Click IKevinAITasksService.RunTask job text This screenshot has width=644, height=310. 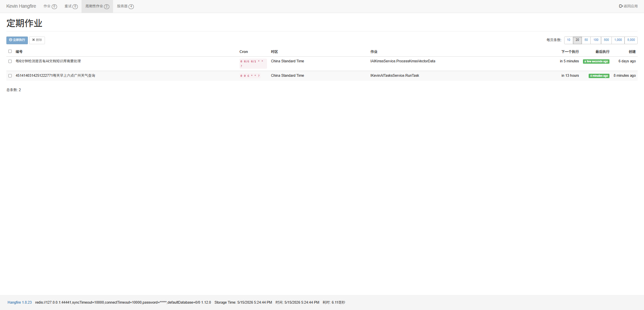pyautogui.click(x=395, y=76)
